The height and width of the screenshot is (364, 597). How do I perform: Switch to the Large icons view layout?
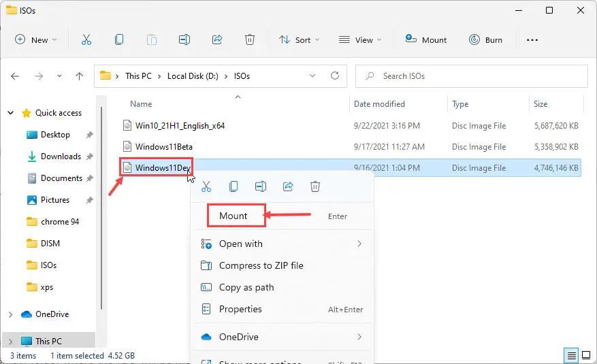[586, 356]
